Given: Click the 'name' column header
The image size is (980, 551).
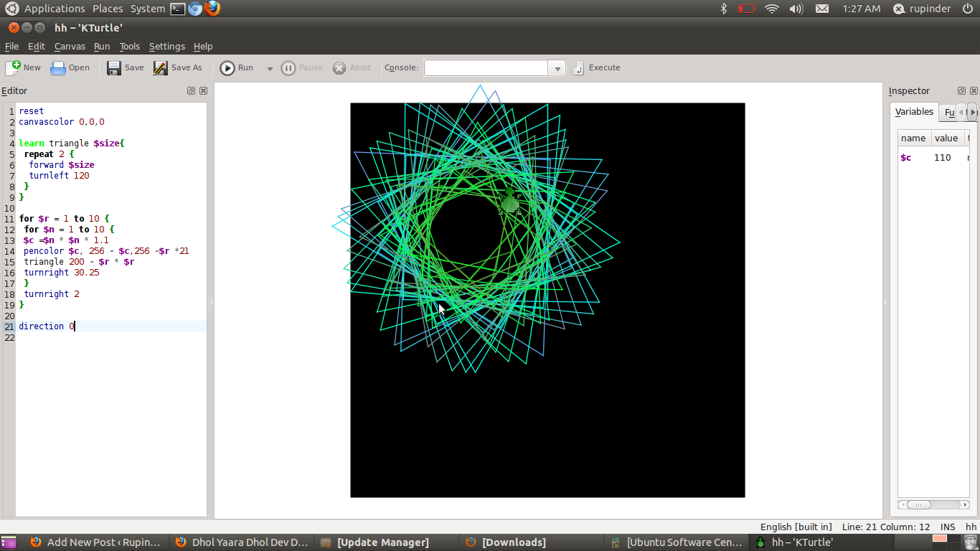Looking at the screenshot, I should (x=913, y=138).
